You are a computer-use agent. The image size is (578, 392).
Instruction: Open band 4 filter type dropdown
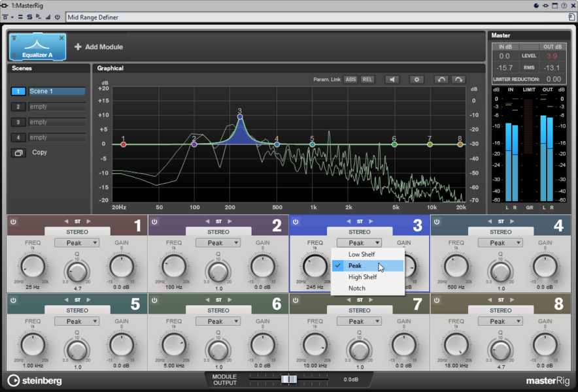(500, 243)
